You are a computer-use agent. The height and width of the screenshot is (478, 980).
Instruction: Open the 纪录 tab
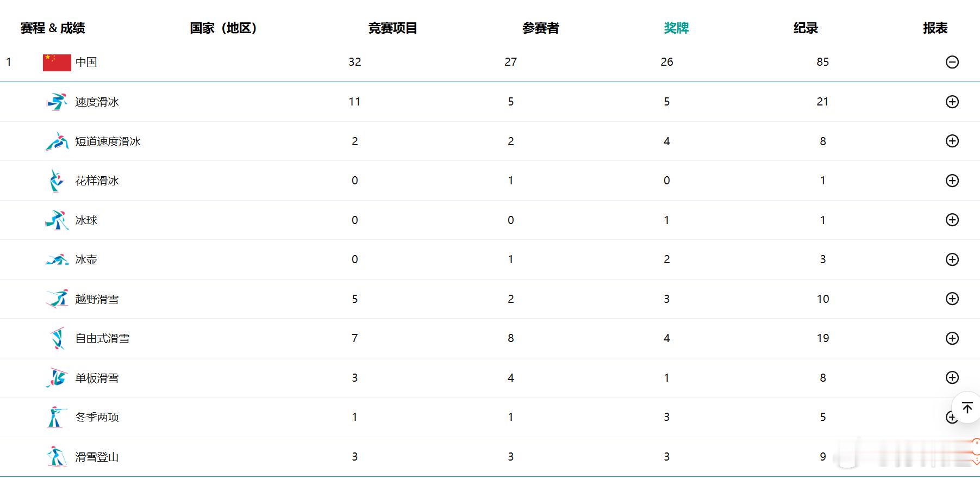[806, 28]
